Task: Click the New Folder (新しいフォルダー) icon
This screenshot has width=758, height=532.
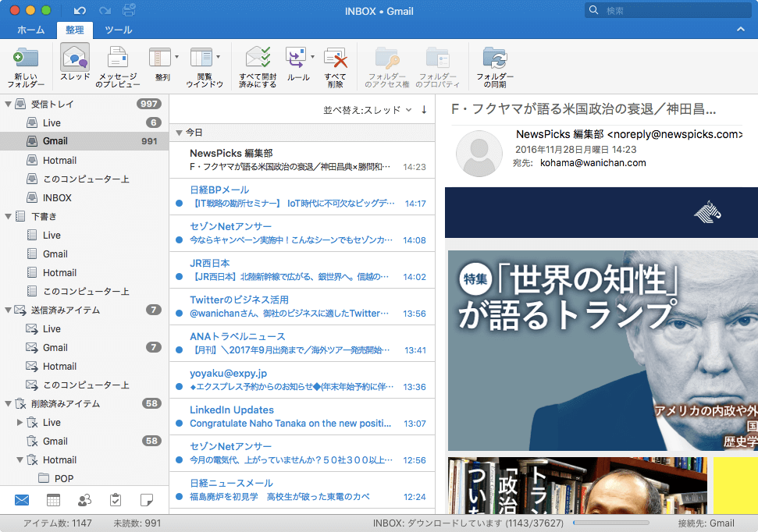Action: (x=26, y=59)
